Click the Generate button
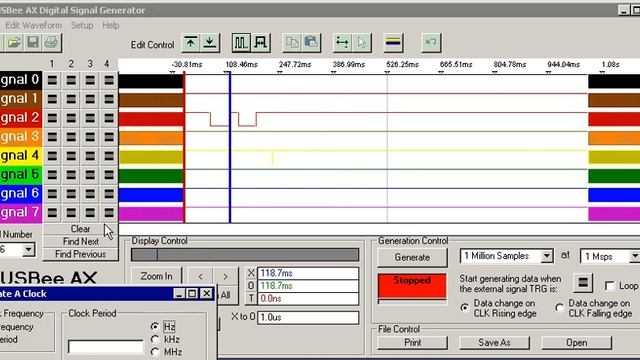 tap(412, 258)
